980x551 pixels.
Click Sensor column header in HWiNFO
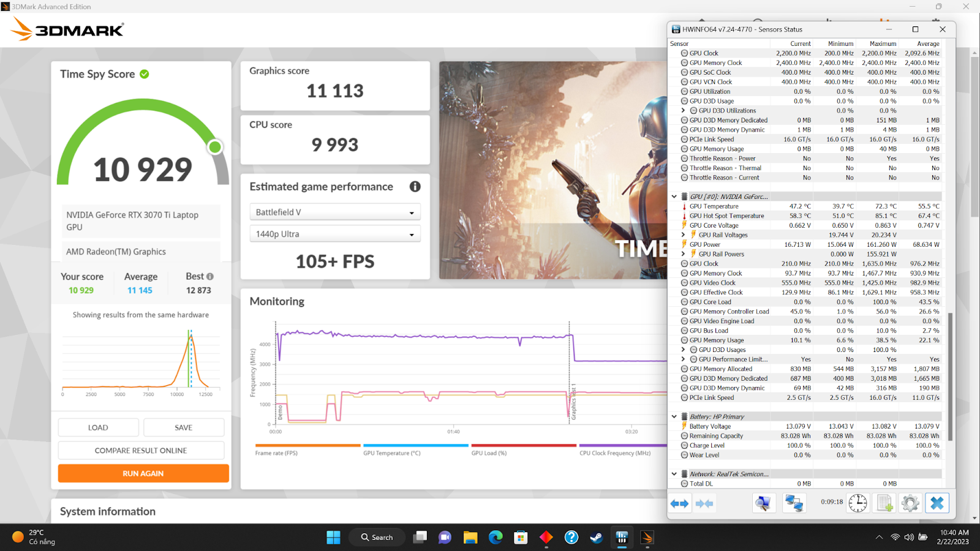[x=718, y=43]
